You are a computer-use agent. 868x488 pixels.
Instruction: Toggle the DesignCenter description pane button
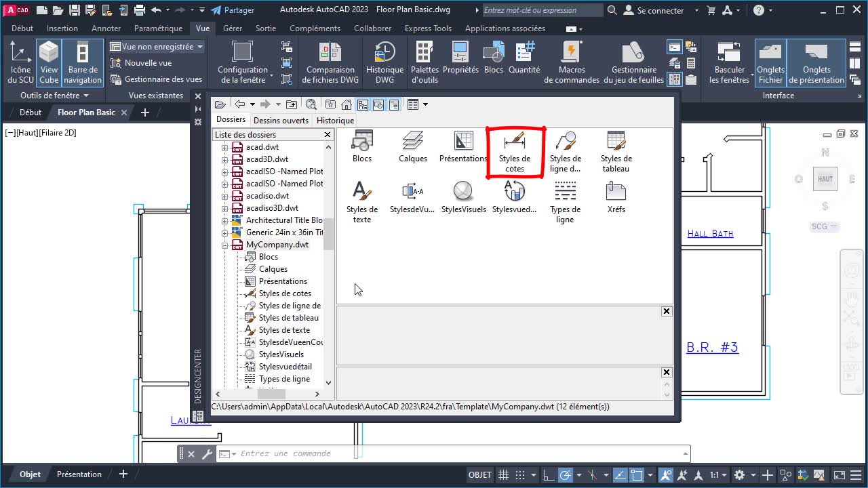(393, 104)
